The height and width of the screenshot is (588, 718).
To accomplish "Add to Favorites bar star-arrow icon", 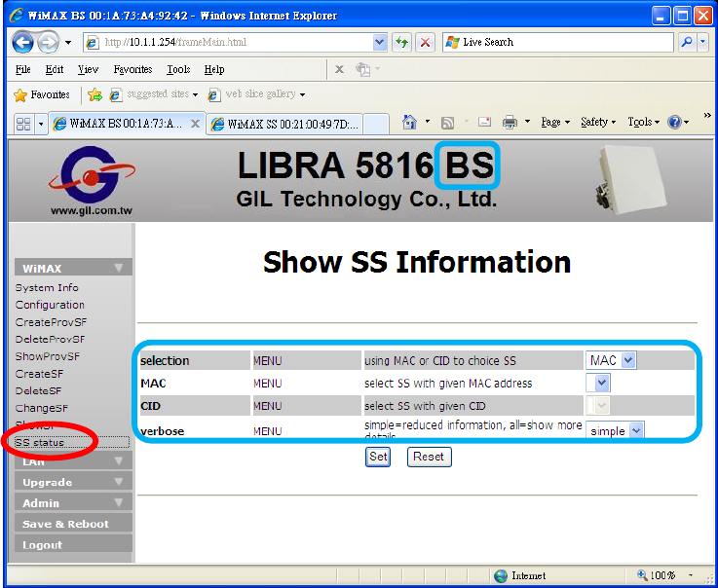I will (x=94, y=94).
